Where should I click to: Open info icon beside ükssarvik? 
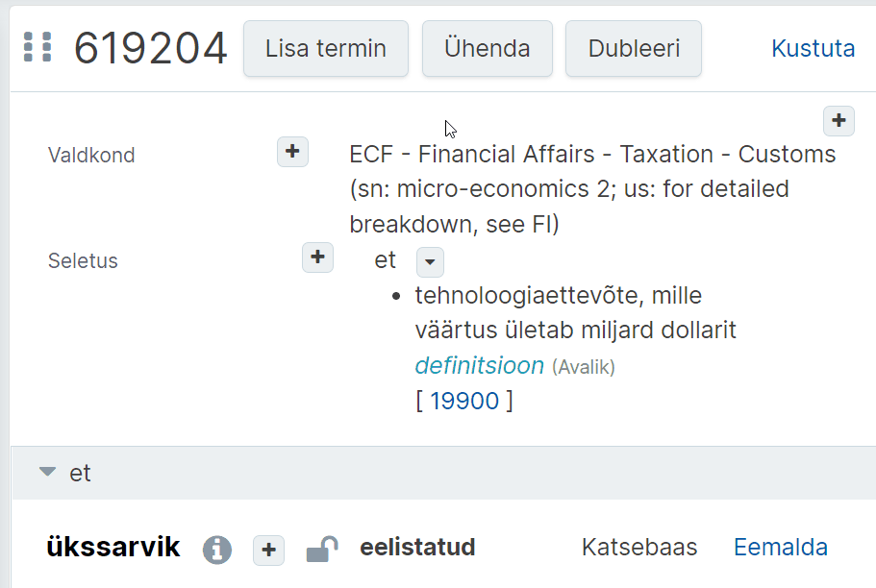(217, 550)
